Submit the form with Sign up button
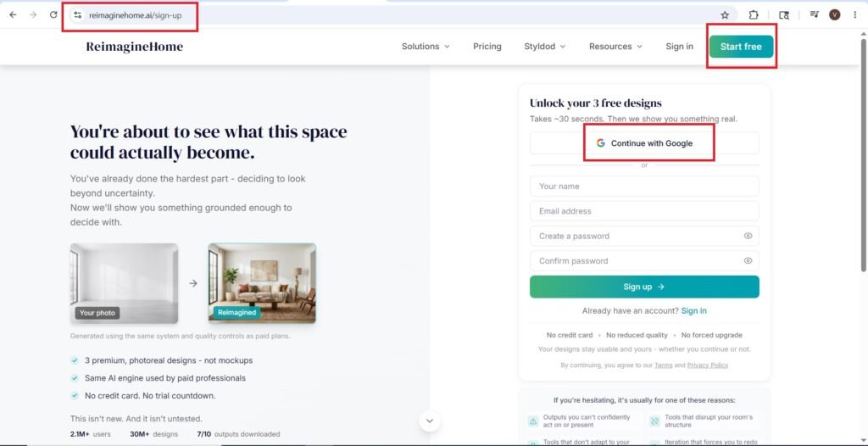 [644, 287]
